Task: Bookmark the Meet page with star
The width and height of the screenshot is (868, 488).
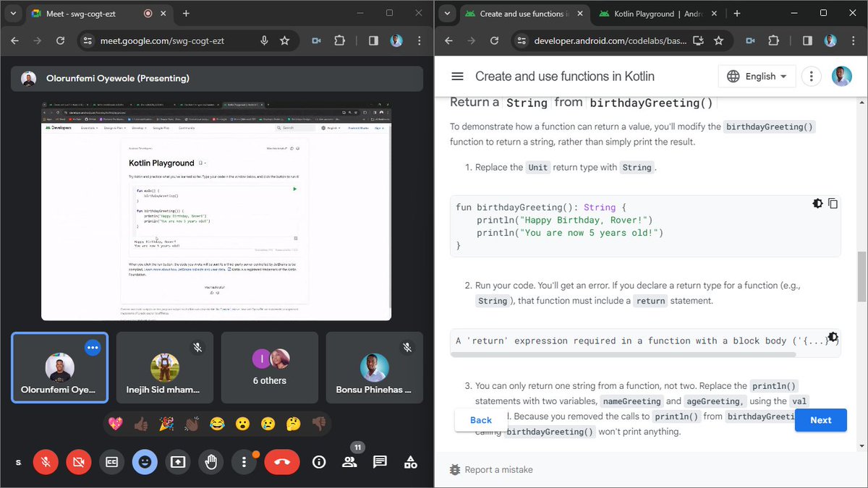Action: click(x=285, y=40)
